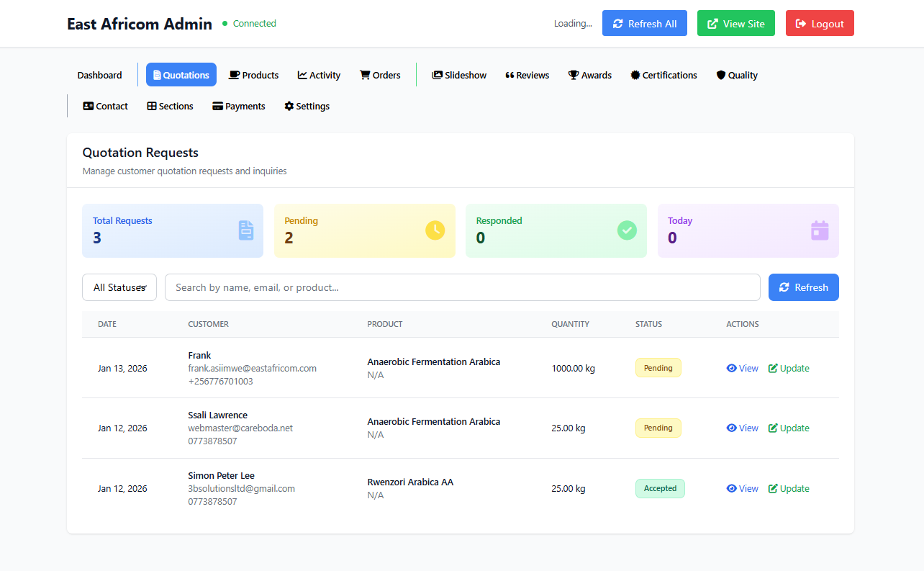Click the eye icon in Frank's row
924x571 pixels.
[732, 368]
